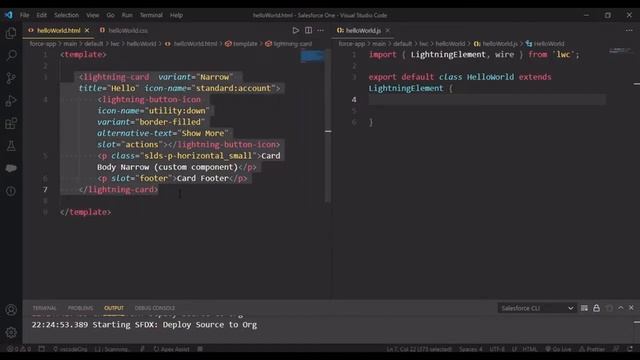Open the Testing flask view

click(x=11, y=146)
